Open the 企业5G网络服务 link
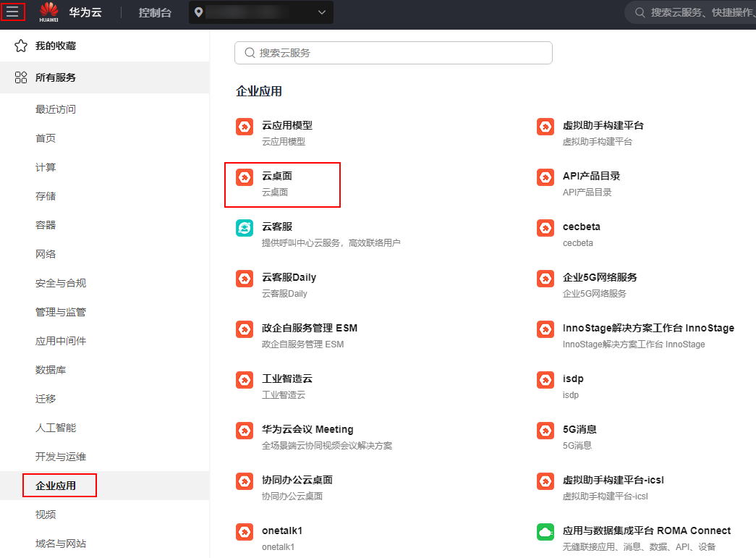This screenshot has height=558, width=756. tap(600, 277)
